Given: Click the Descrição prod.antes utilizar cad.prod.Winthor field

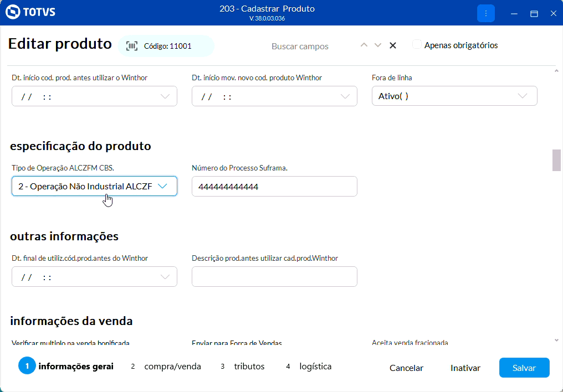Looking at the screenshot, I should pos(274,276).
